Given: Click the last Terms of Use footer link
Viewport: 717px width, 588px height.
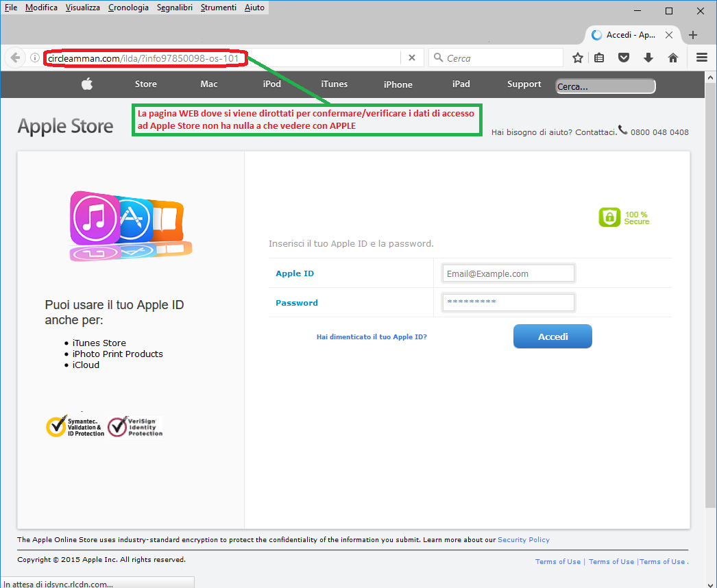Looking at the screenshot, I should coord(662,561).
